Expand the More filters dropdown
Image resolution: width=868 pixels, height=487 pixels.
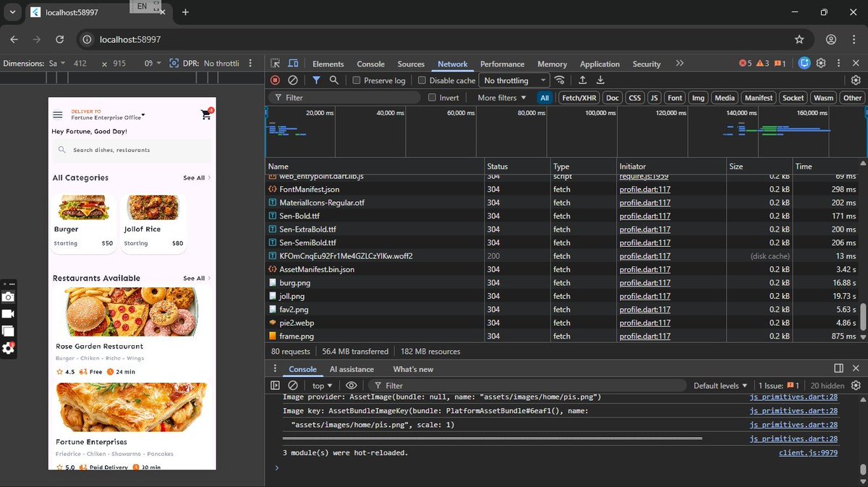[x=501, y=98]
